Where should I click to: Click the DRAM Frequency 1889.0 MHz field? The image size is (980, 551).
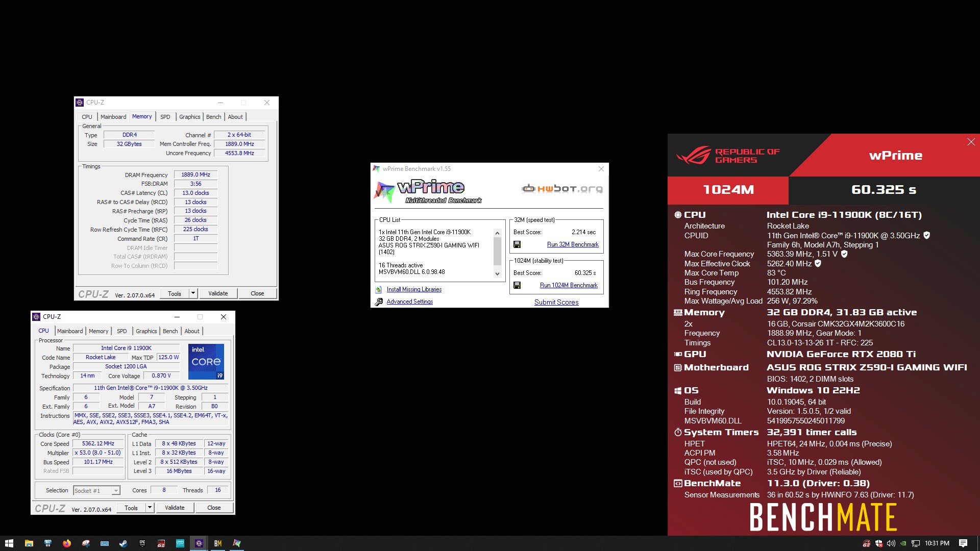point(195,174)
